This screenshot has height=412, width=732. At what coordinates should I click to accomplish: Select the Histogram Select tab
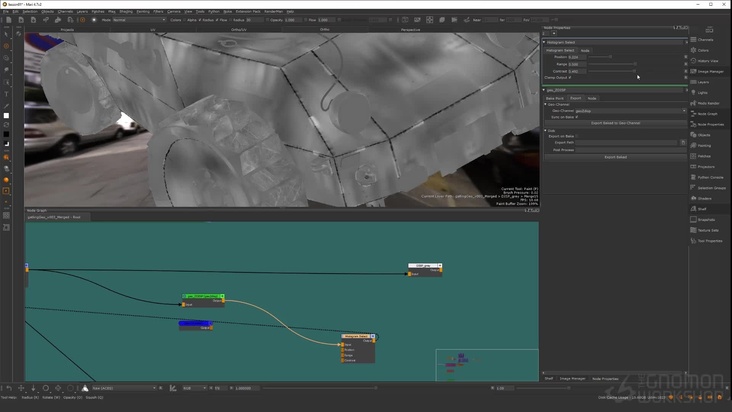(560, 50)
